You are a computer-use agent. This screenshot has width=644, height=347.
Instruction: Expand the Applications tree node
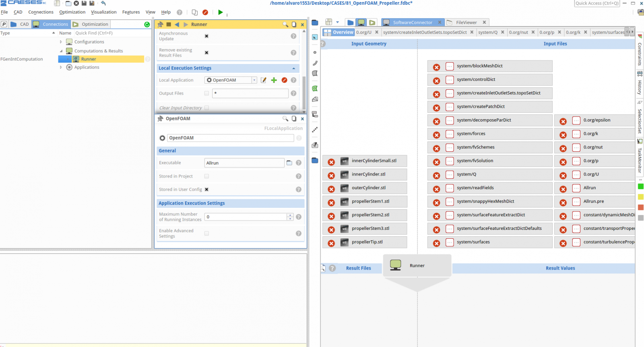(61, 67)
